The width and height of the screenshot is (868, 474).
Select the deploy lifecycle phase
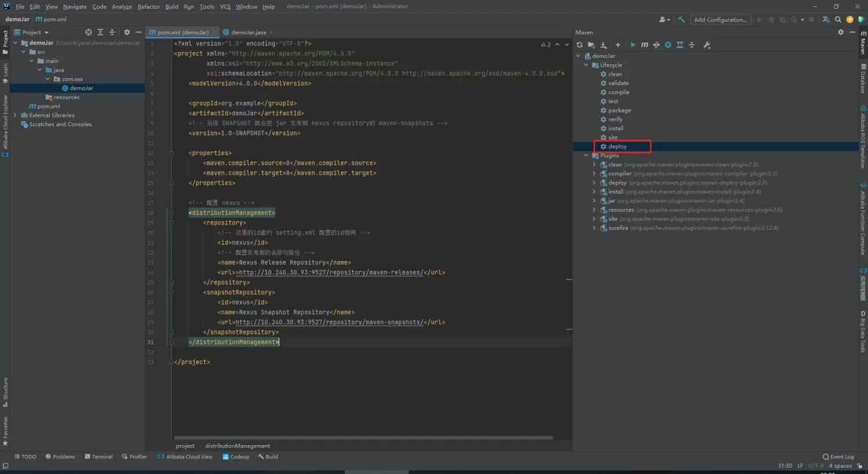[x=617, y=146]
